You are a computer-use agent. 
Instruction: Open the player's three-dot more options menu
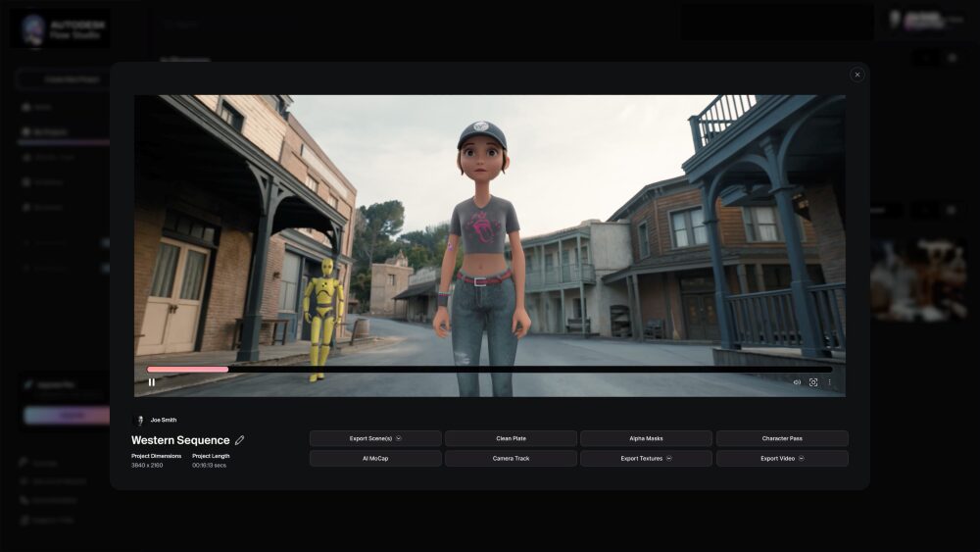point(829,382)
